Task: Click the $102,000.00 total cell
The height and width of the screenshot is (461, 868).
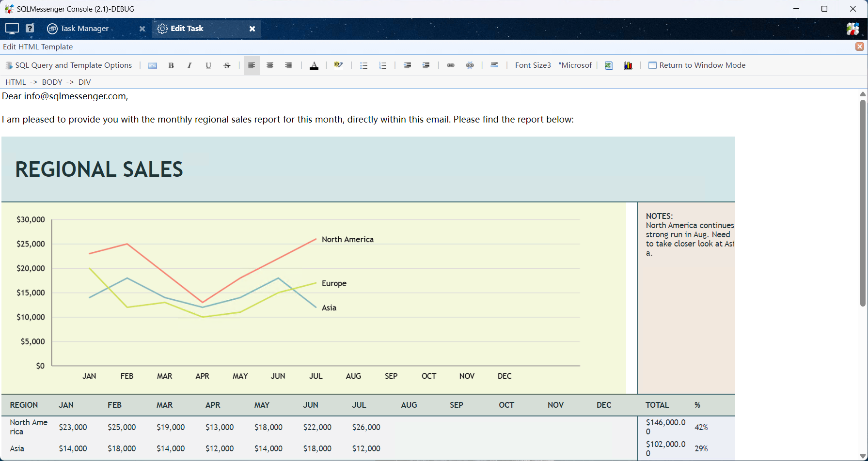Action: coord(665,448)
